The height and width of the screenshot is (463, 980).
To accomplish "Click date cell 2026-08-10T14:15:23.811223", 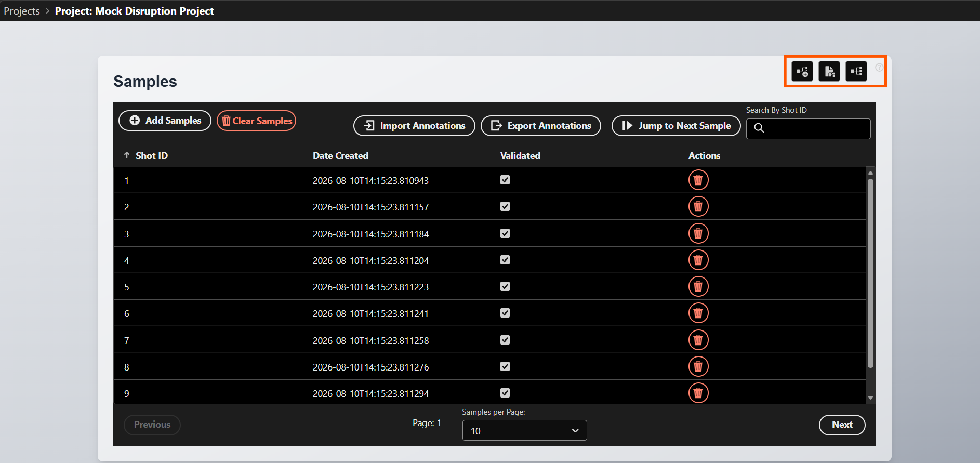I will [x=370, y=287].
